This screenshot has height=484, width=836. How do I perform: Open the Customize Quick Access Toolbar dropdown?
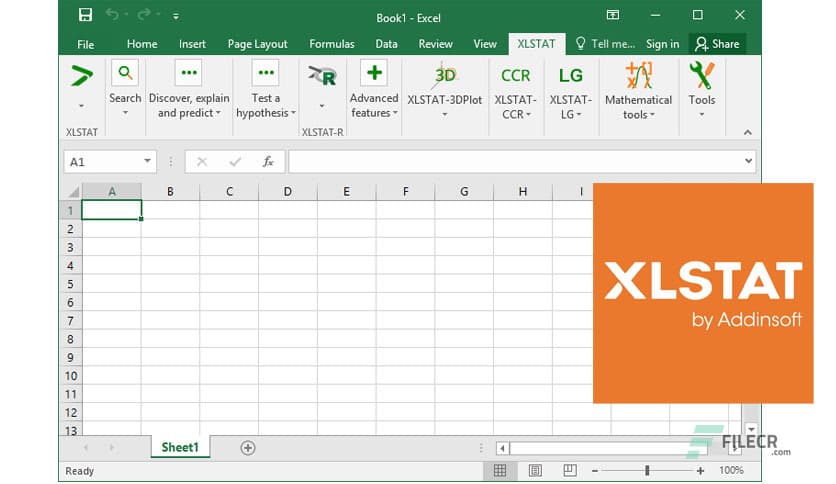175,17
